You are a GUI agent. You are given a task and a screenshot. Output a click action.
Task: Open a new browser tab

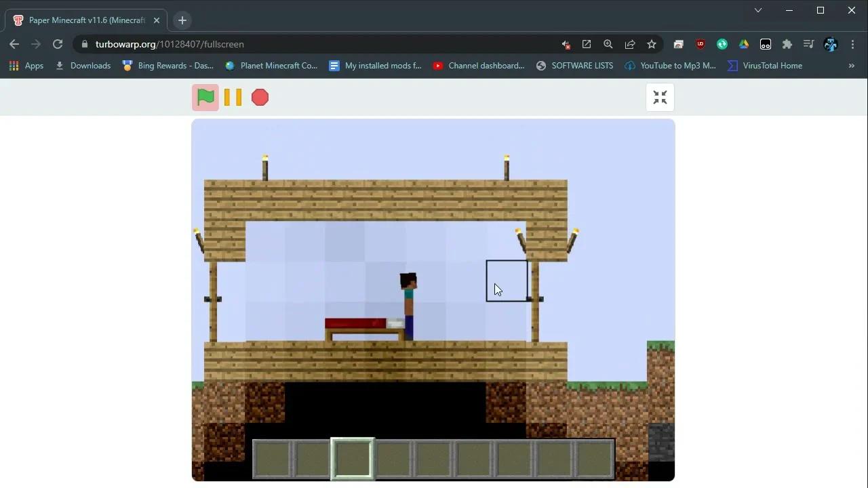point(182,20)
